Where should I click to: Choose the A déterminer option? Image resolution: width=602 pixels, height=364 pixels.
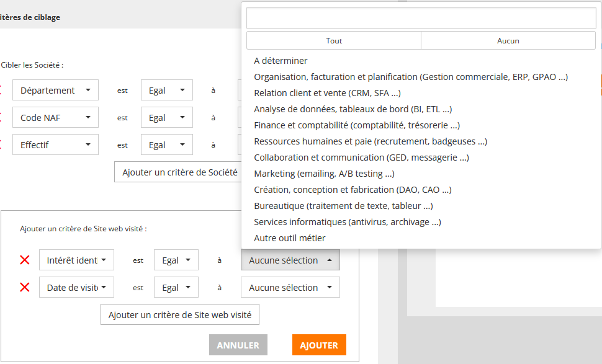tap(281, 61)
